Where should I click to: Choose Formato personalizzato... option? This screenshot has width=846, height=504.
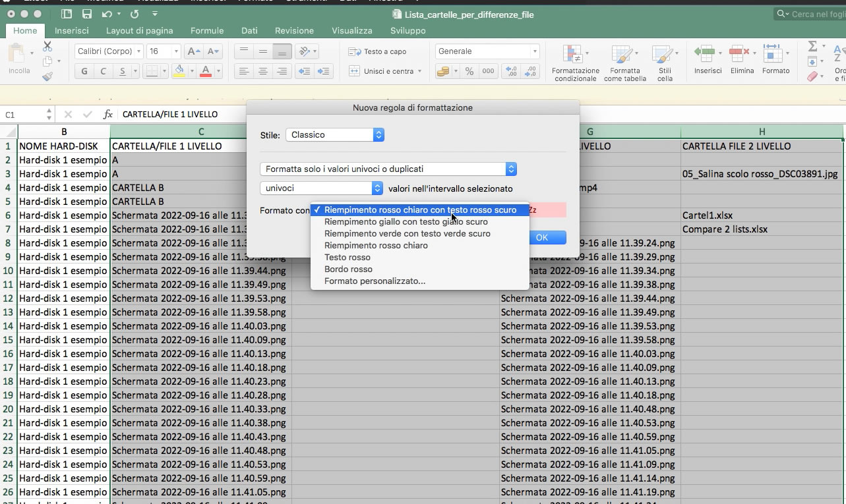pyautogui.click(x=375, y=281)
